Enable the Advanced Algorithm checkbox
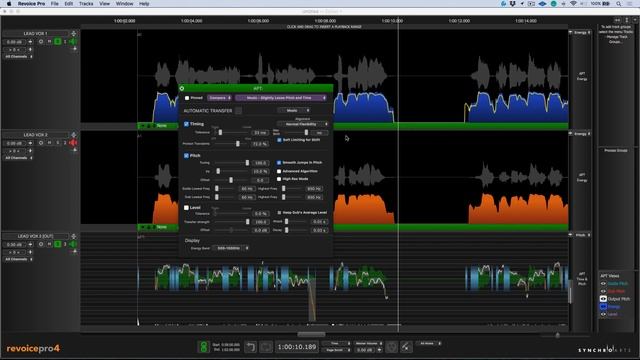Viewport: 640px width, 360px height. tap(279, 171)
